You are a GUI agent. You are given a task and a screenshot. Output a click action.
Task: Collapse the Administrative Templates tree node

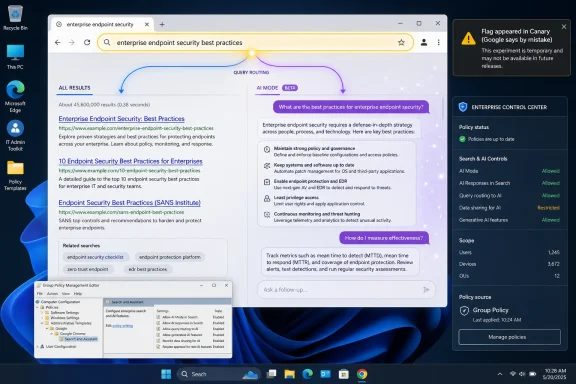tap(42, 323)
